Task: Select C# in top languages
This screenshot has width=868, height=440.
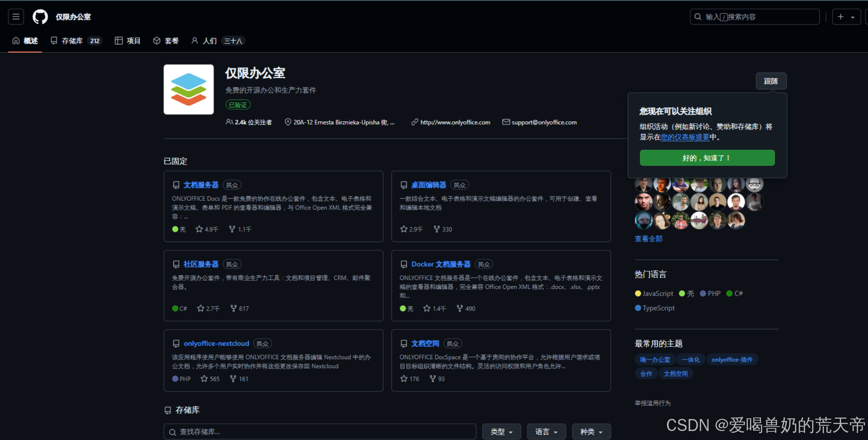Action: pos(735,294)
